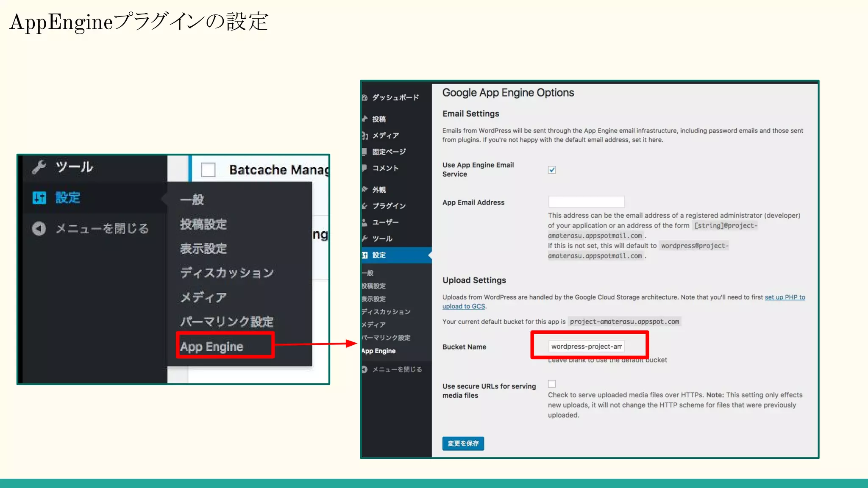This screenshot has width=868, height=488.
Task: Click project-amaterasu.appspot.com bucket text
Action: pos(624,322)
